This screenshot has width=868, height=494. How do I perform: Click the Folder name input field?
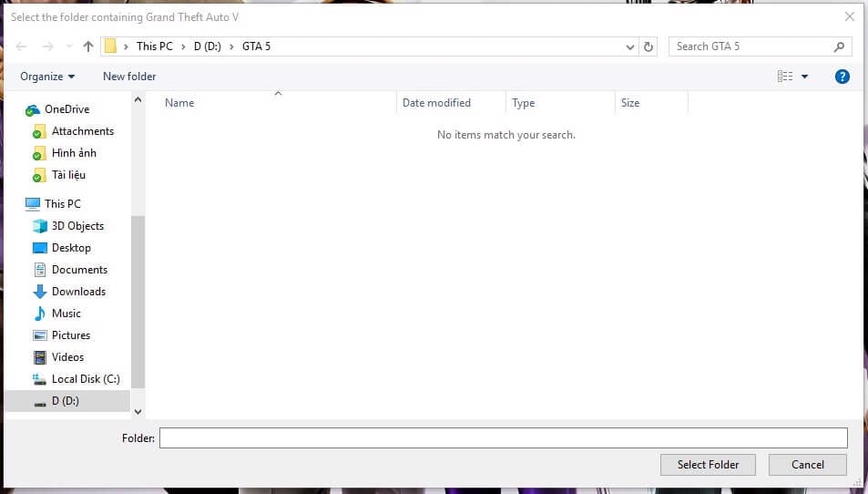[x=503, y=438]
